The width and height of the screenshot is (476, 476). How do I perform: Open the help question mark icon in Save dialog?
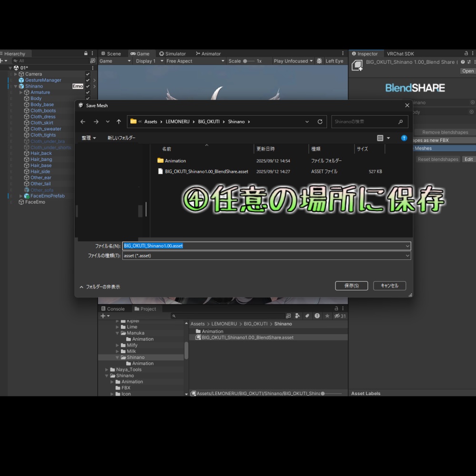click(404, 138)
